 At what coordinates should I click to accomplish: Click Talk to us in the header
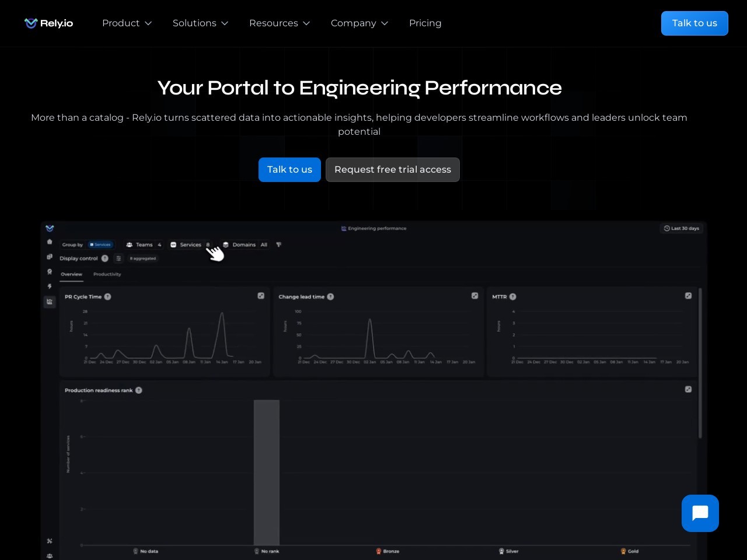[x=694, y=23]
